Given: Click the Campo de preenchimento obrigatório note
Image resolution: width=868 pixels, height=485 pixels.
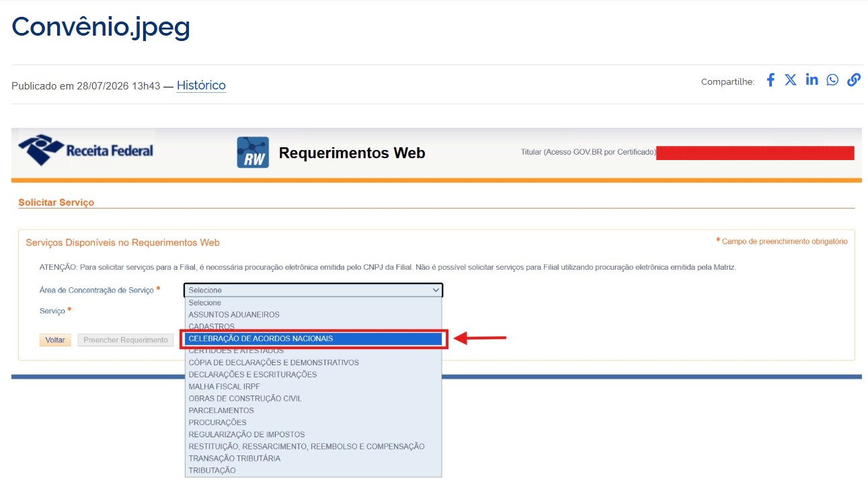Looking at the screenshot, I should coord(782,241).
